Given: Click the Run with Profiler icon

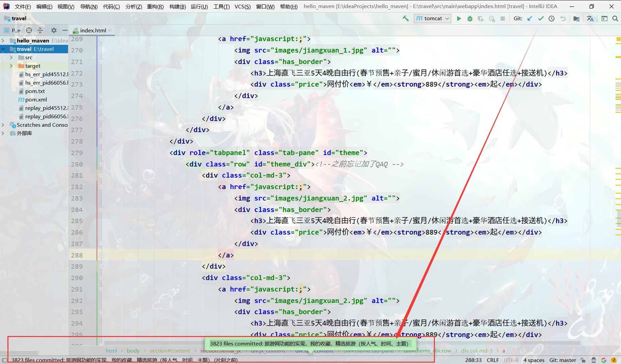Looking at the screenshot, I should tap(492, 19).
